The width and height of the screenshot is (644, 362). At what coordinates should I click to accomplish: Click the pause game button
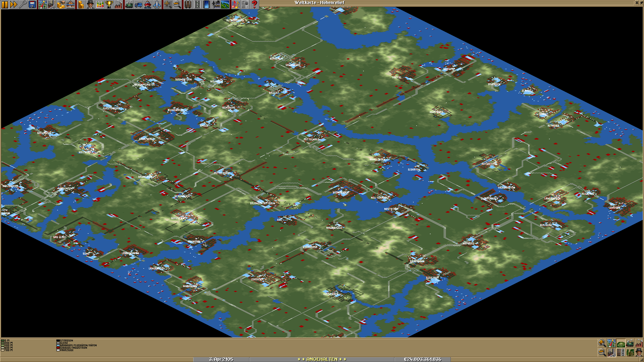(x=5, y=4)
